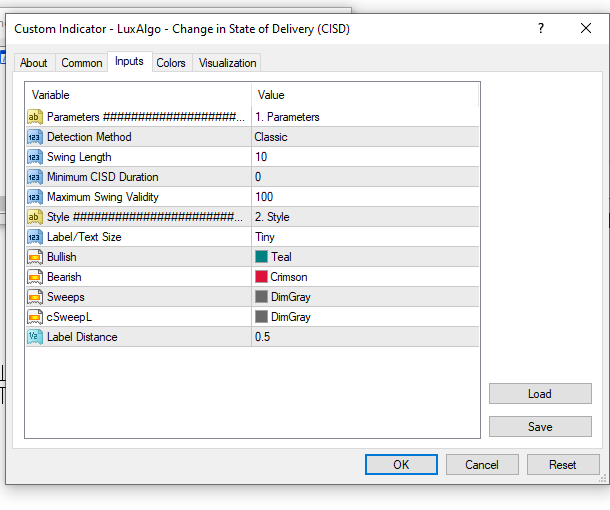Screen dimensions: 610x510
Task: Click the integer icon beside Swing Length
Action: click(x=34, y=157)
